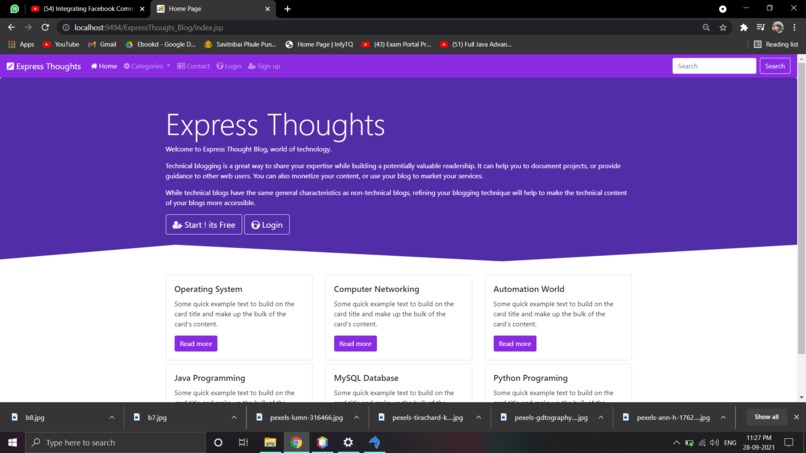Click the MySQL Database card title

pos(366,378)
